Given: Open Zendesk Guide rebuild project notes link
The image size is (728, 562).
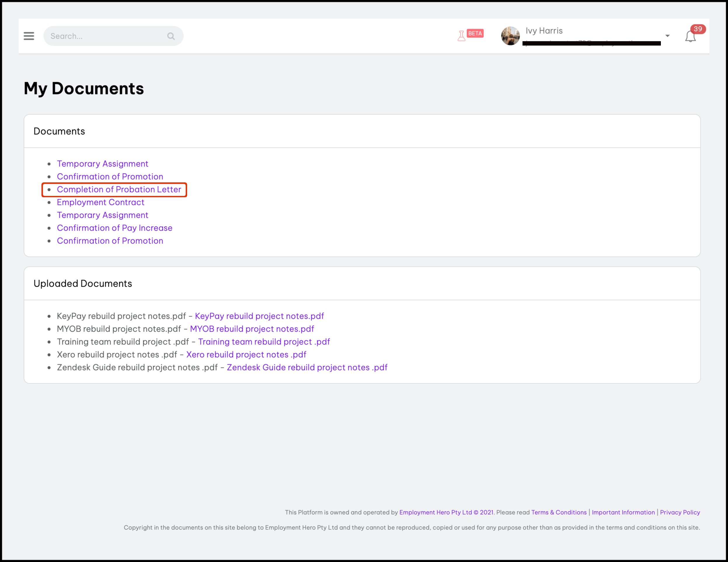Looking at the screenshot, I should click(x=307, y=367).
